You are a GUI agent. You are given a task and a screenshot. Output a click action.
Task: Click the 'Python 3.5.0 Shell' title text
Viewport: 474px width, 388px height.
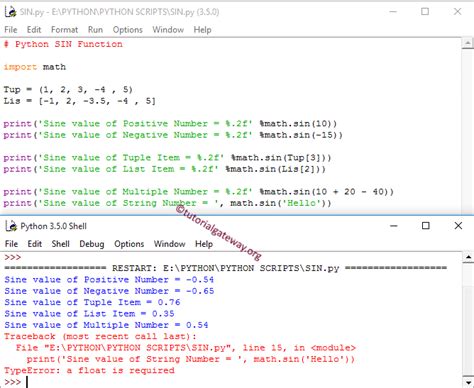pyautogui.click(x=54, y=226)
